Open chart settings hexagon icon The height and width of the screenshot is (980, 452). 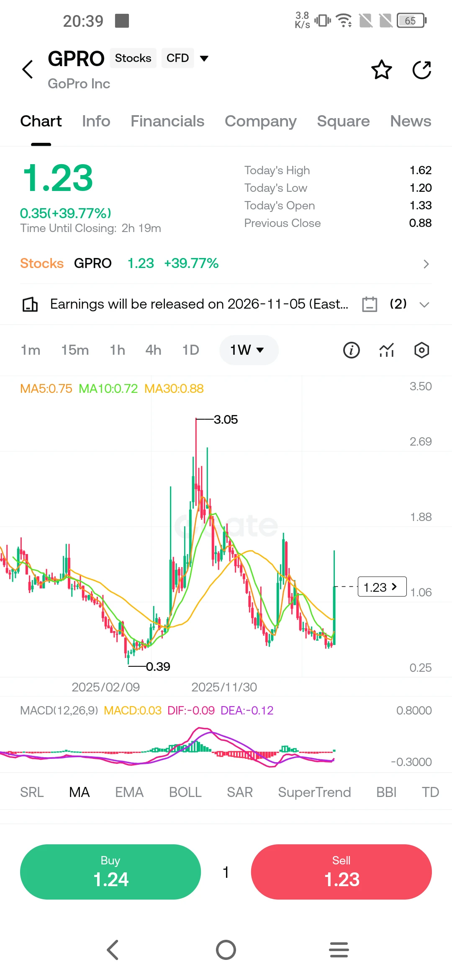coord(422,350)
